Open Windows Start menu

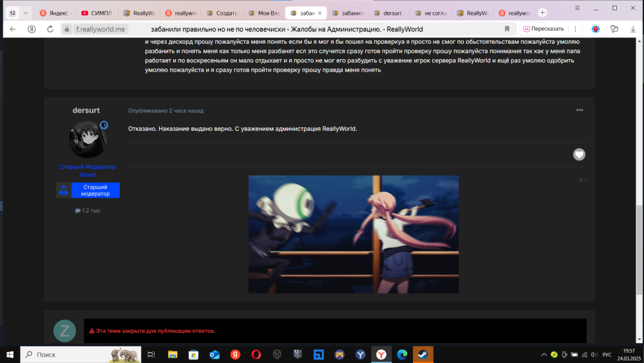point(10,355)
